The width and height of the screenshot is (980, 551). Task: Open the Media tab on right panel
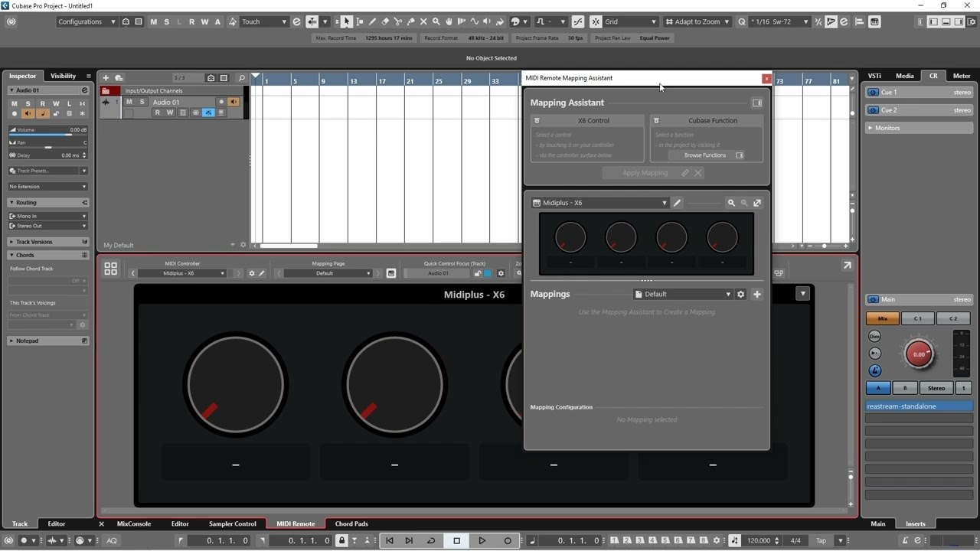pyautogui.click(x=905, y=76)
